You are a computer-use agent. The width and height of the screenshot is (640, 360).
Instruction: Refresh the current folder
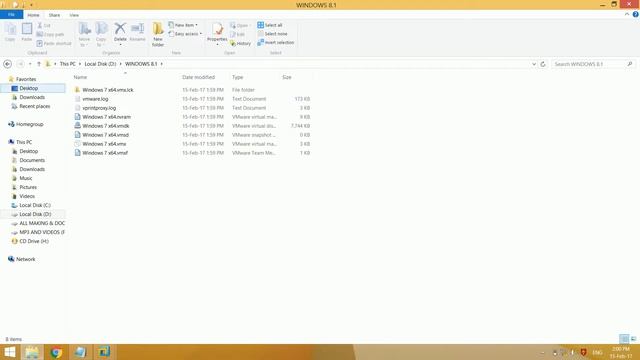[543, 64]
